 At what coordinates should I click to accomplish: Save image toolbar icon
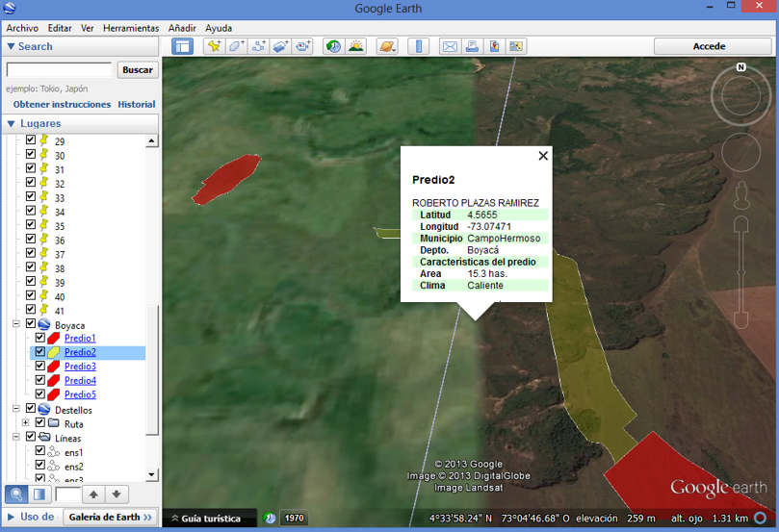pos(494,46)
